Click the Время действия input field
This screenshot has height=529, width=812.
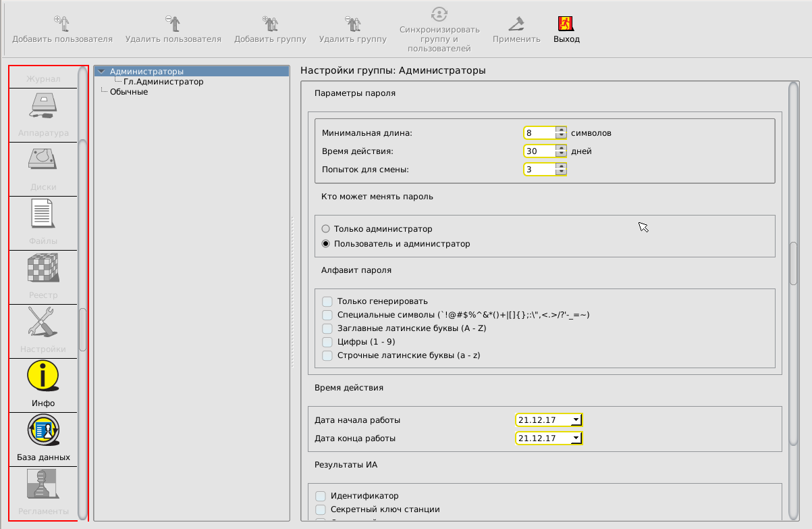539,151
